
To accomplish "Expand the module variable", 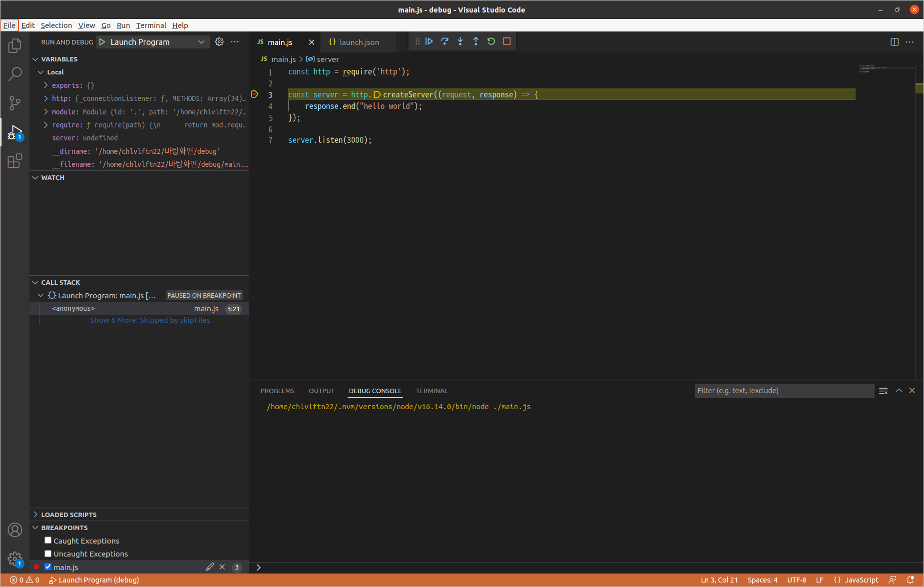I will 46,111.
